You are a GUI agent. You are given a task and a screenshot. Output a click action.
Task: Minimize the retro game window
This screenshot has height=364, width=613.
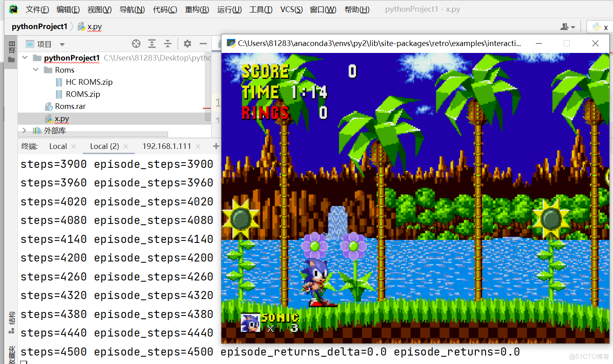[539, 43]
